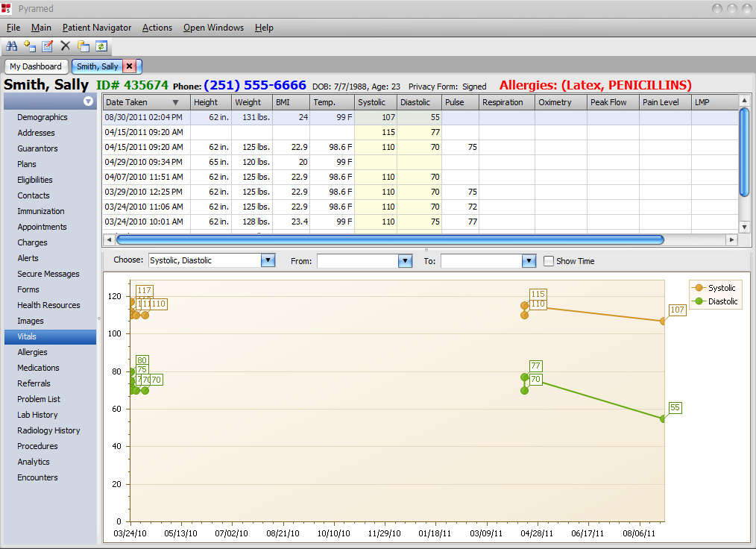Click the 107 systolic chart data point
Viewport: 756px width, 549px height.
click(663, 321)
